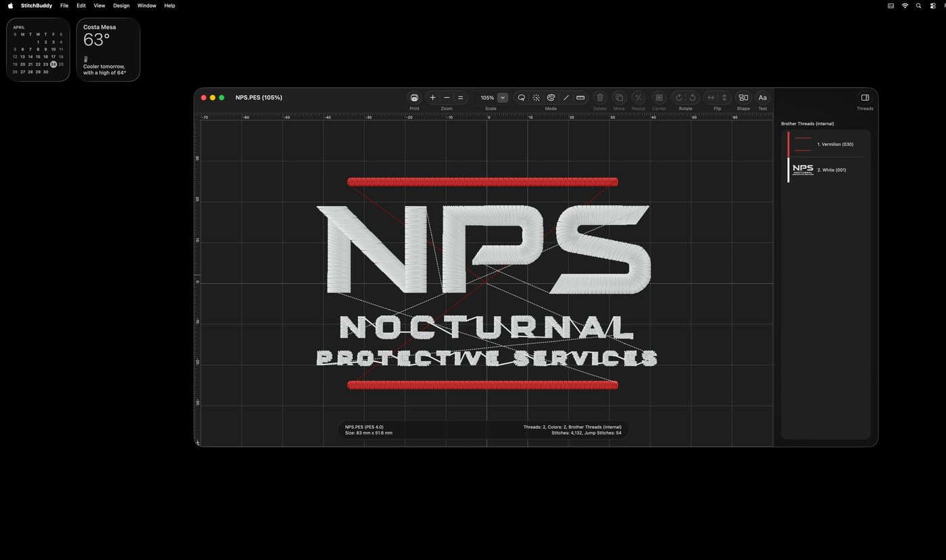Flip the design vertically
Viewport: 946px width, 560px height.
pos(724,98)
